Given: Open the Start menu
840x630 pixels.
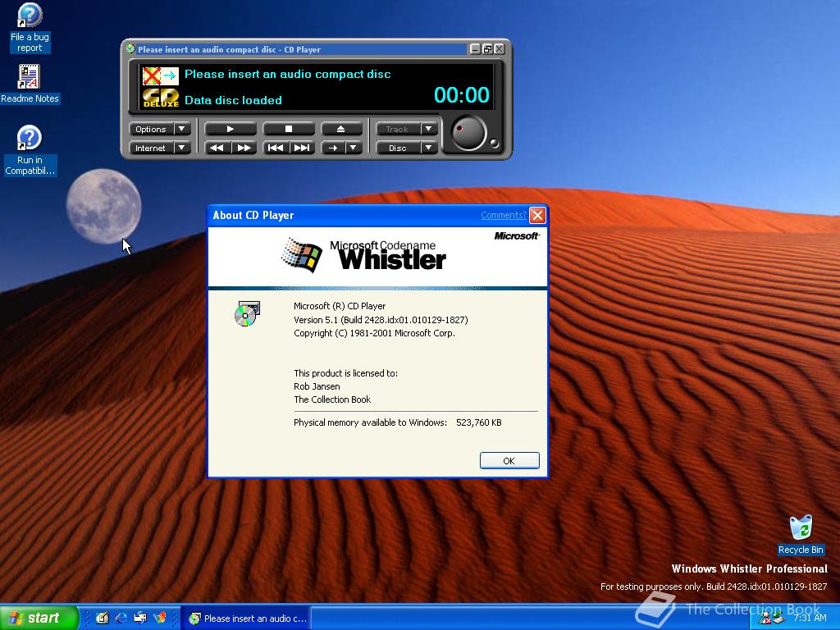Looking at the screenshot, I should (39, 618).
